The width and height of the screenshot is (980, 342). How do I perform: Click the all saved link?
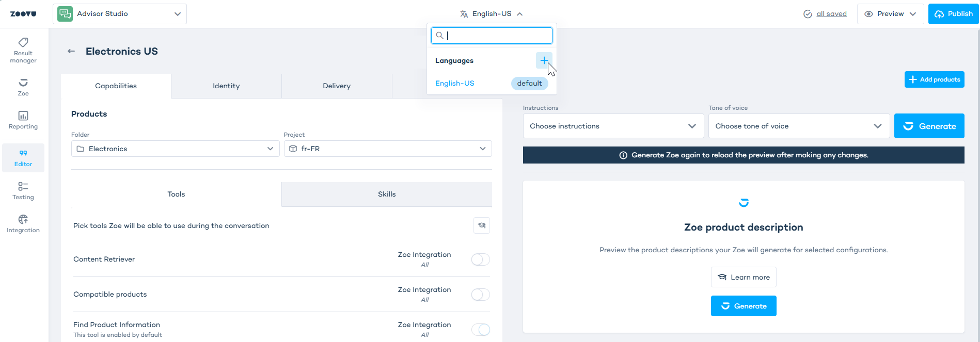click(x=831, y=14)
